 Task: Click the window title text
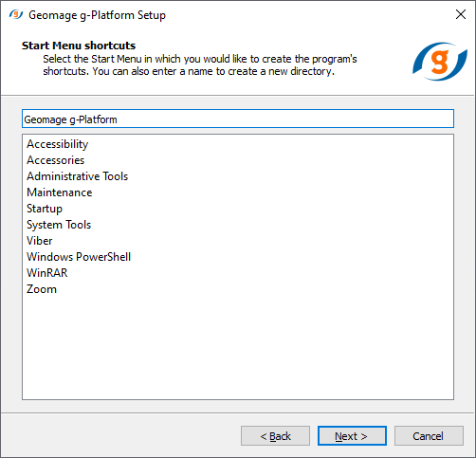pyautogui.click(x=97, y=15)
